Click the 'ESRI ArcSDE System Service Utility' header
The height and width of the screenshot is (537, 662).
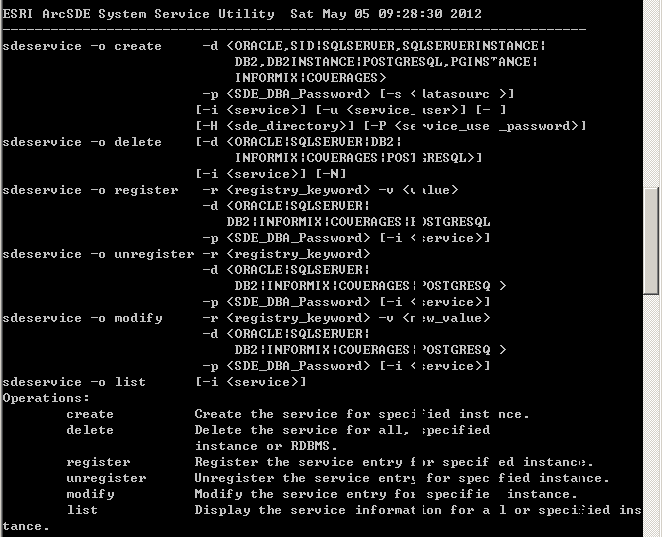(138, 14)
